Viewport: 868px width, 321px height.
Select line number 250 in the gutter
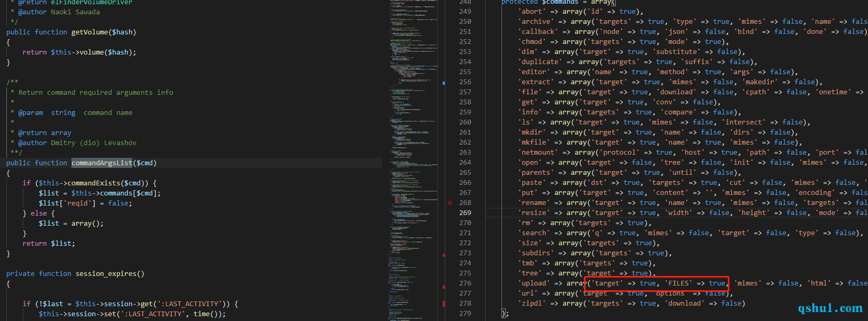pyautogui.click(x=465, y=22)
